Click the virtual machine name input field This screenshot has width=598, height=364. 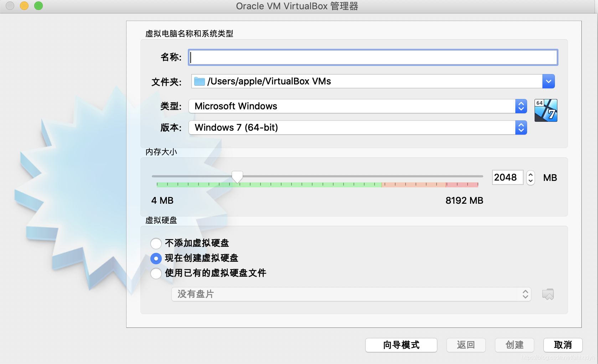click(x=373, y=57)
